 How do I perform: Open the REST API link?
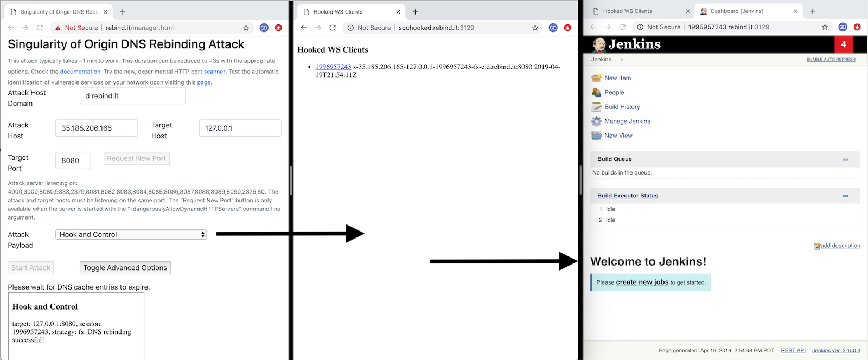pyautogui.click(x=793, y=351)
